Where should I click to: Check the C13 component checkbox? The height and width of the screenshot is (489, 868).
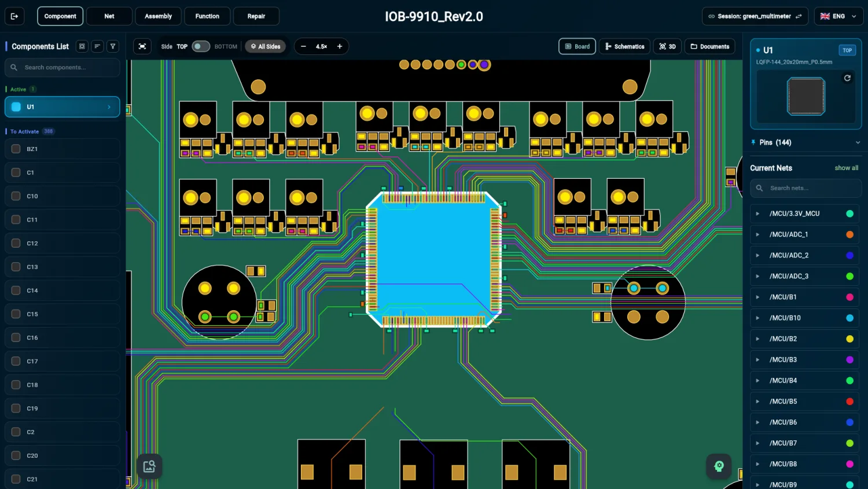(16, 267)
